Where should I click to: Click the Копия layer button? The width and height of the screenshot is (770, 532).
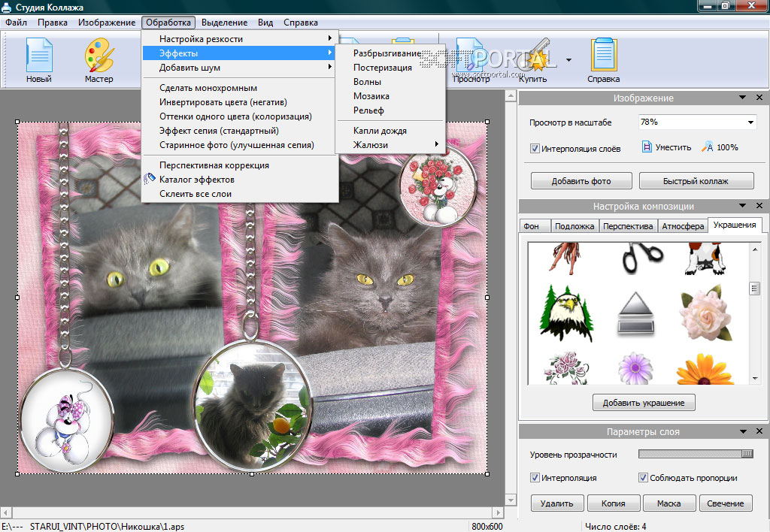614,503
